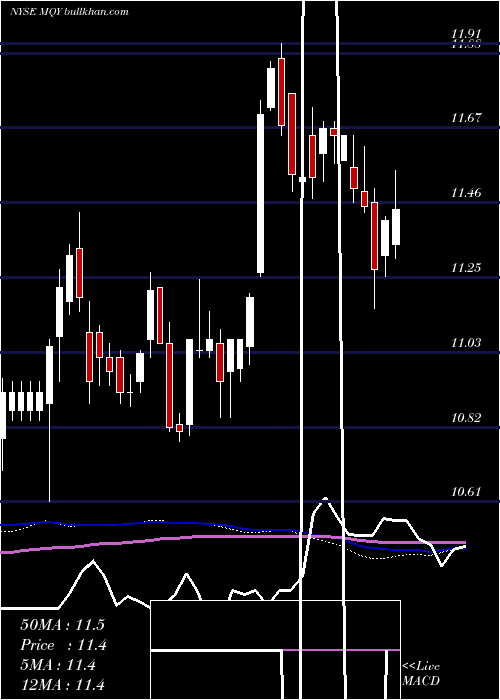Select the 11.91 price level label
Viewport: 500px width, 700px height.
coord(466,33)
